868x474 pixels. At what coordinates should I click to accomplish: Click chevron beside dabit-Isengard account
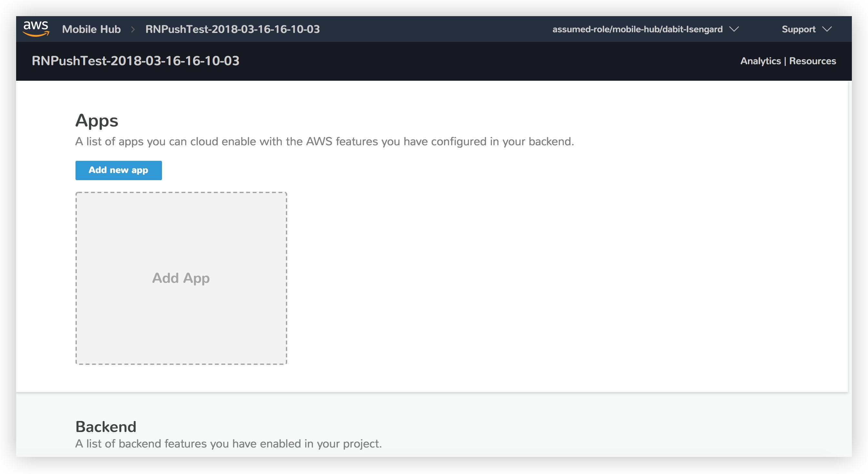pyautogui.click(x=734, y=29)
